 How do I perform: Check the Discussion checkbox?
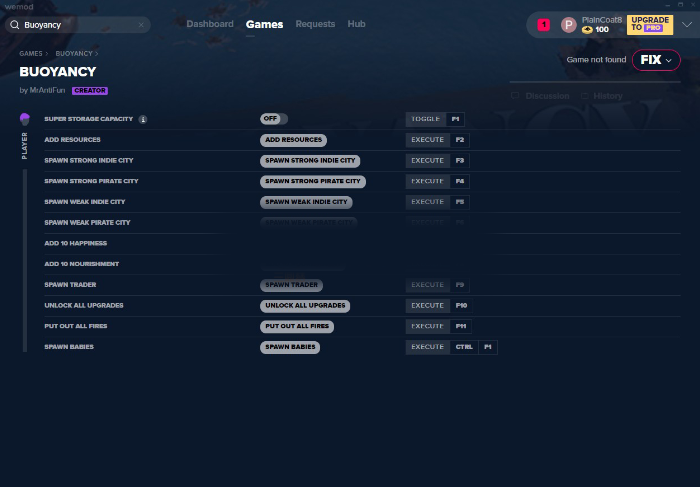[515, 96]
